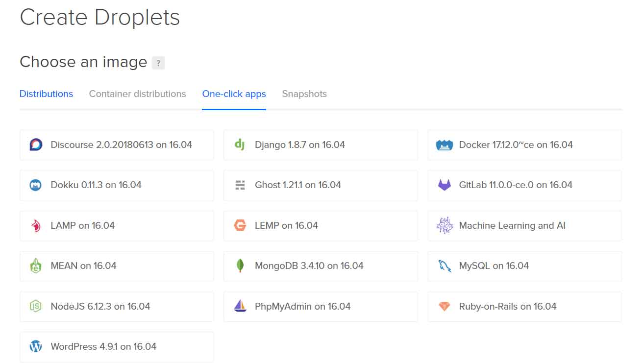Pick the LAMP on 16.04 label
The width and height of the screenshot is (644, 363).
[82, 225]
